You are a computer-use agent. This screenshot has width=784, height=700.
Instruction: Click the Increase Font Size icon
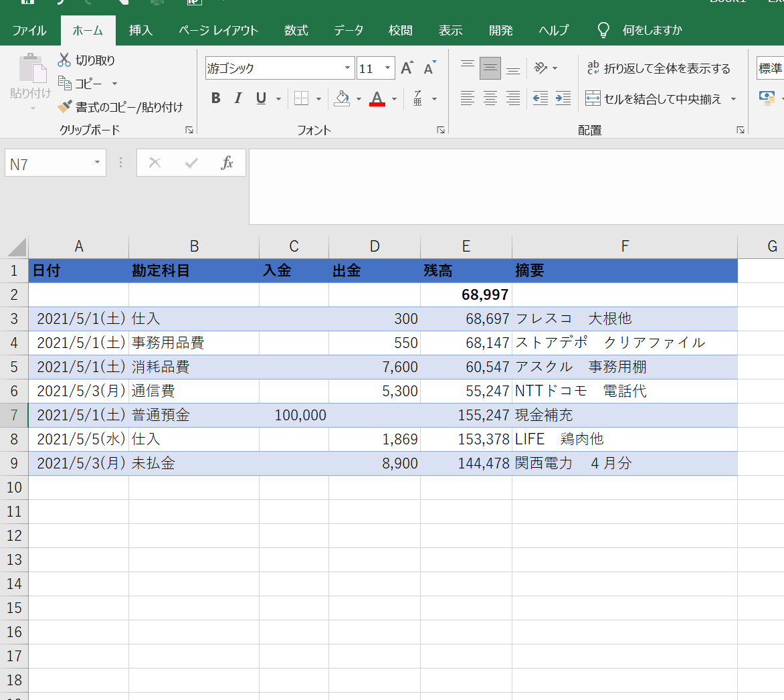(407, 68)
